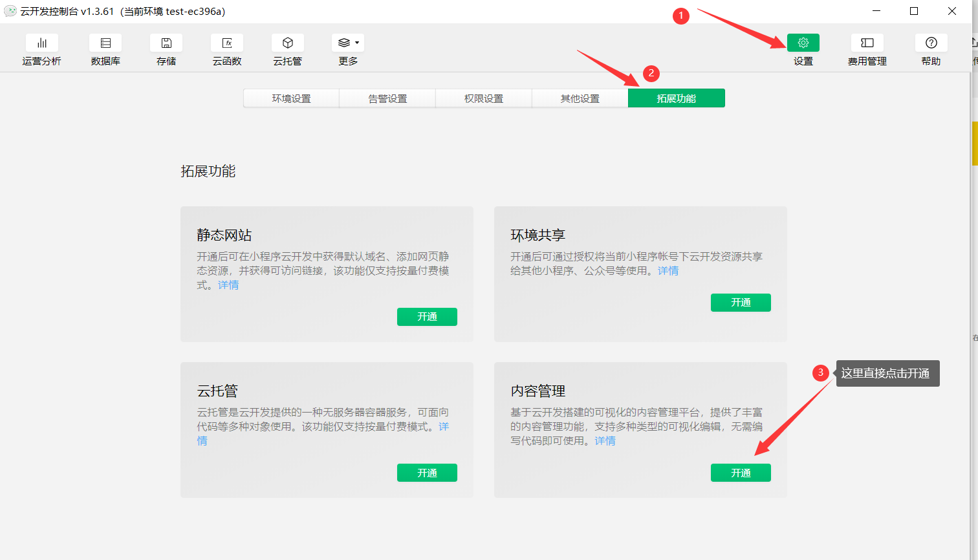Click 开通 in the 云托管 card

(x=427, y=473)
